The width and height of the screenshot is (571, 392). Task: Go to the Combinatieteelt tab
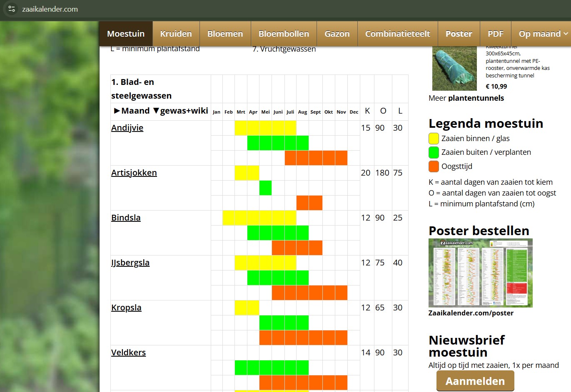coord(398,34)
